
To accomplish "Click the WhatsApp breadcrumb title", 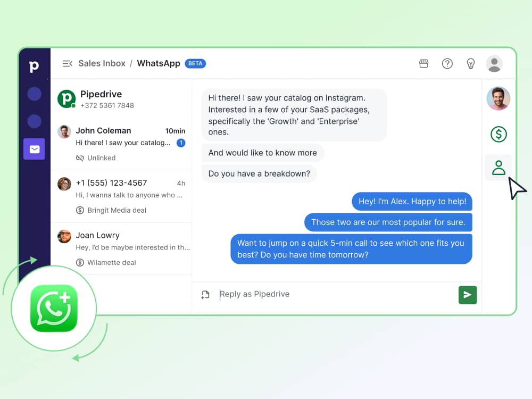I will [159, 63].
